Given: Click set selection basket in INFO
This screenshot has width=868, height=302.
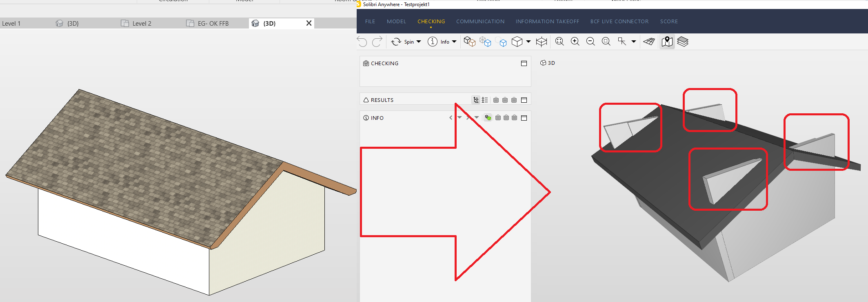Looking at the screenshot, I should click(x=514, y=118).
